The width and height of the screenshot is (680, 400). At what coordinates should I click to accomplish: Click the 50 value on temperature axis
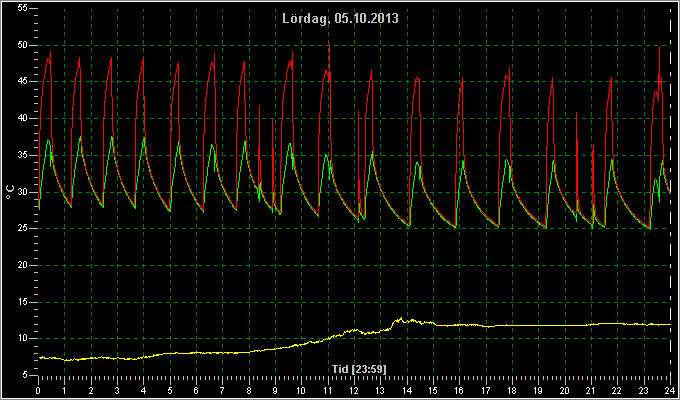pos(23,45)
